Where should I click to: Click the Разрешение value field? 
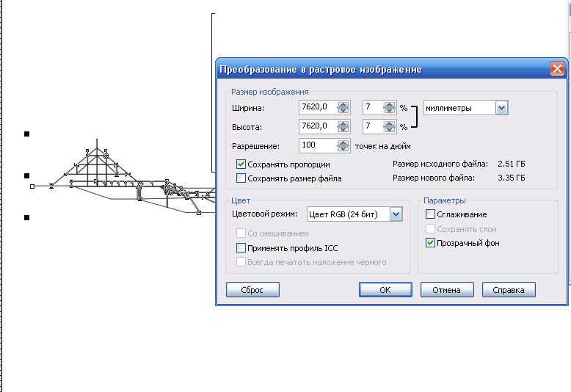pos(318,145)
